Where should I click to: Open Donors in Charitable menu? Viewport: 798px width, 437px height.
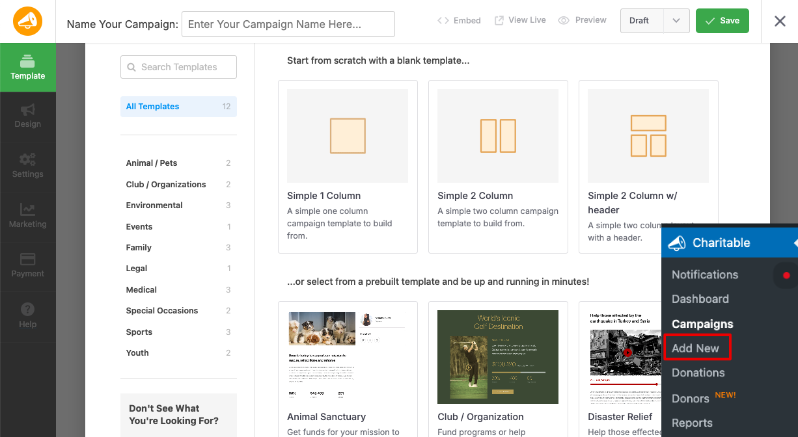[x=690, y=398]
